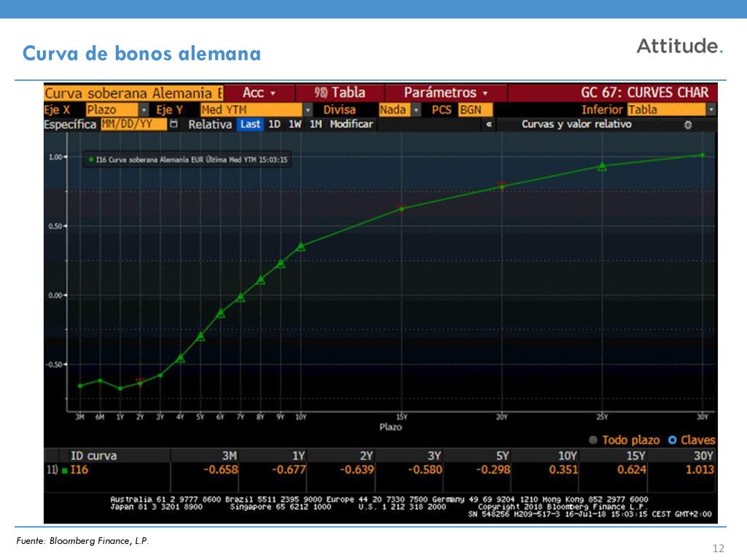Click the 1.013 value cell

click(700, 470)
